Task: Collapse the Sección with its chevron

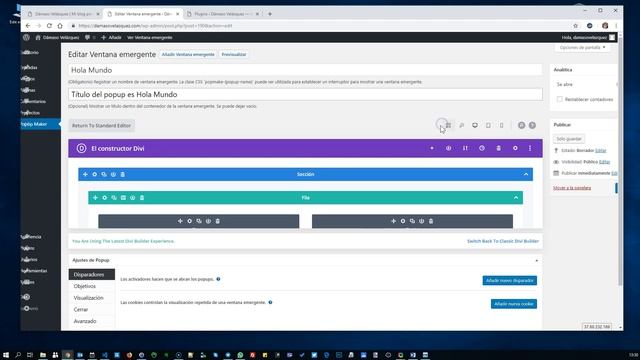Action: (x=526, y=174)
